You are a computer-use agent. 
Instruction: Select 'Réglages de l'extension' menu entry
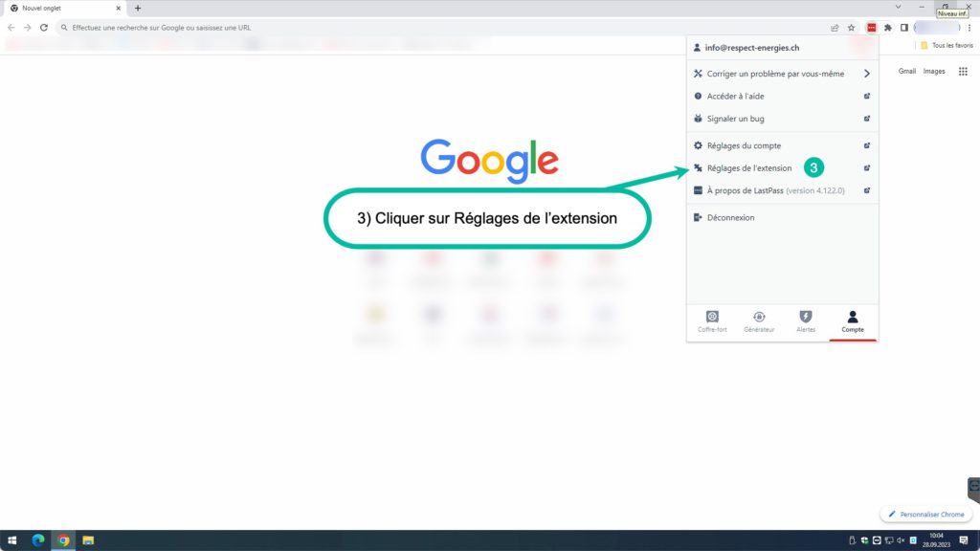point(748,168)
